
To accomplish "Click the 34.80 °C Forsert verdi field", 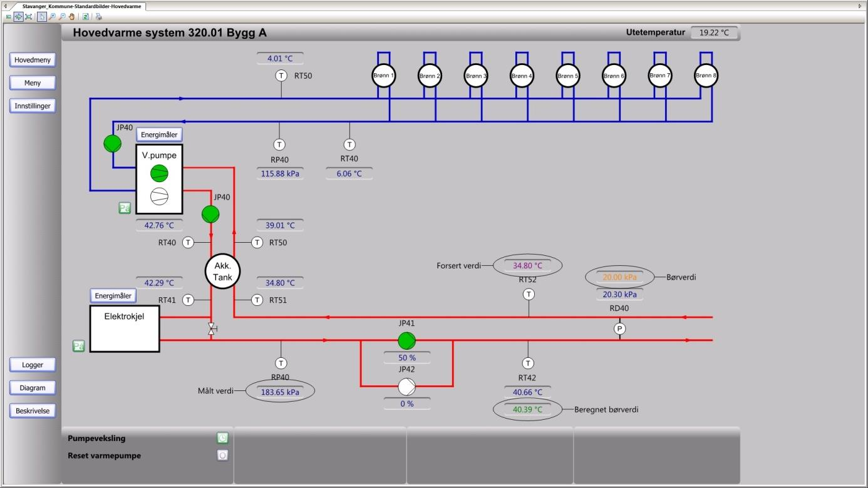I will [528, 265].
